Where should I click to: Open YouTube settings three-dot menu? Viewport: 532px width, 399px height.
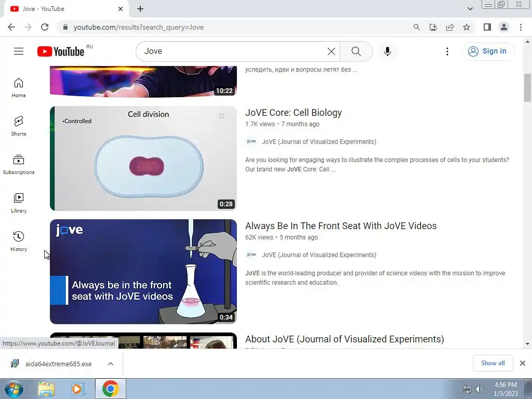[x=447, y=51]
